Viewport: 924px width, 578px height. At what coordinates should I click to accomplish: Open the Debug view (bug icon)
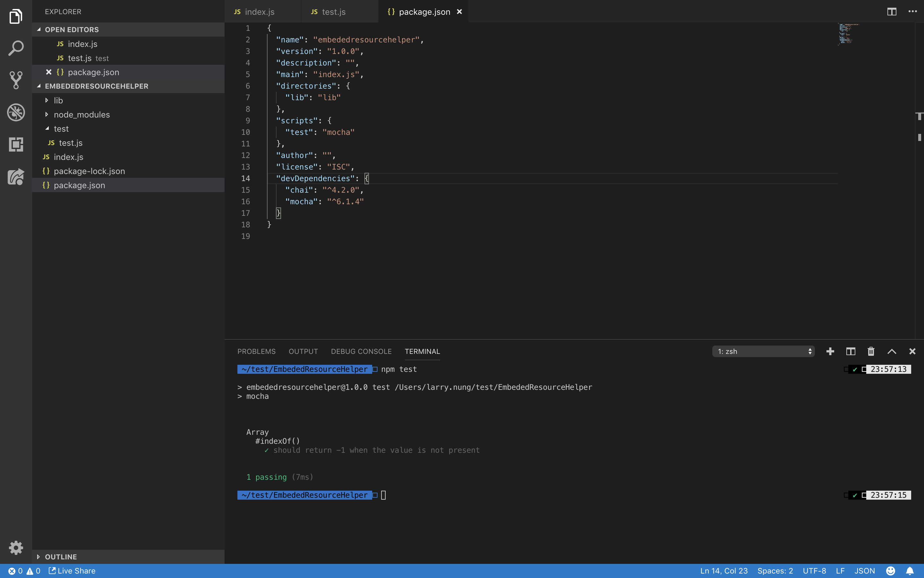pyautogui.click(x=16, y=112)
